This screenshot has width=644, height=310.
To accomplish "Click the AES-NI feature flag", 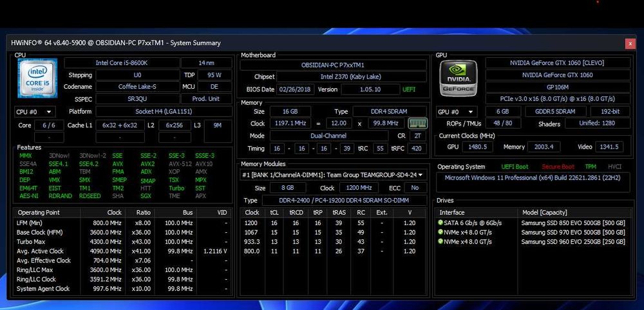I will [28, 196].
